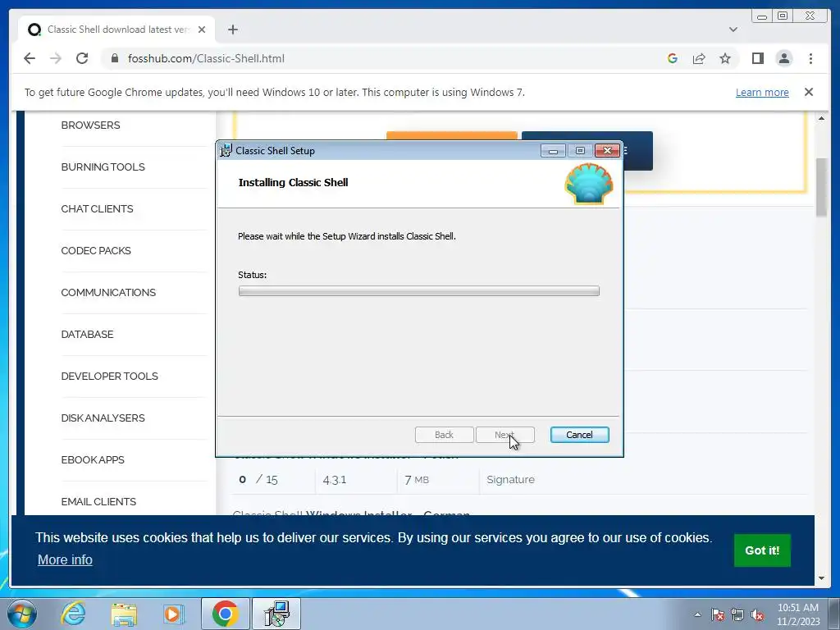Expand Chrome tab search chevron
Image resolution: width=840 pixels, height=630 pixels.
pos(733,30)
